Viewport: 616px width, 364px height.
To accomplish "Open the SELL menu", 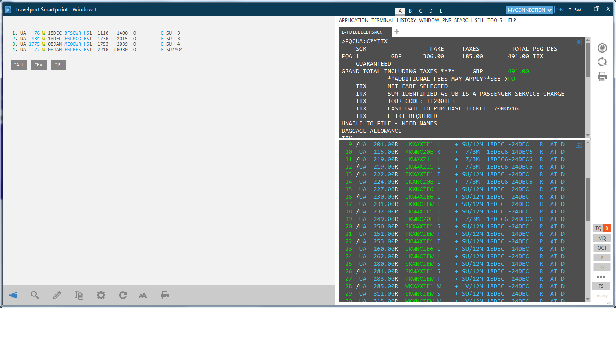I will pyautogui.click(x=480, y=20).
